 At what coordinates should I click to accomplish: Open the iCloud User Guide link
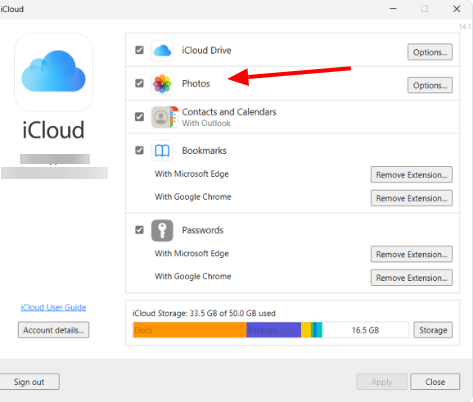tap(53, 307)
